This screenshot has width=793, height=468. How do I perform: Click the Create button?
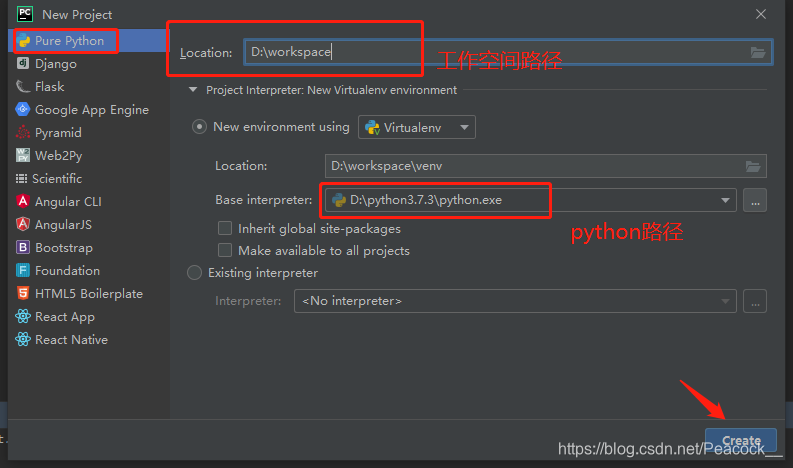click(x=741, y=440)
